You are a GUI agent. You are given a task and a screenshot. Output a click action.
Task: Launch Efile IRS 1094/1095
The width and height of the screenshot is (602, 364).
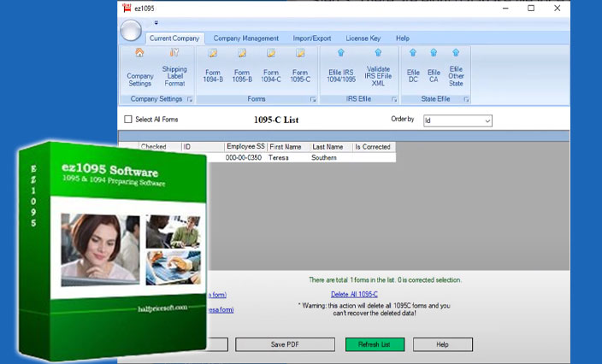[341, 66]
